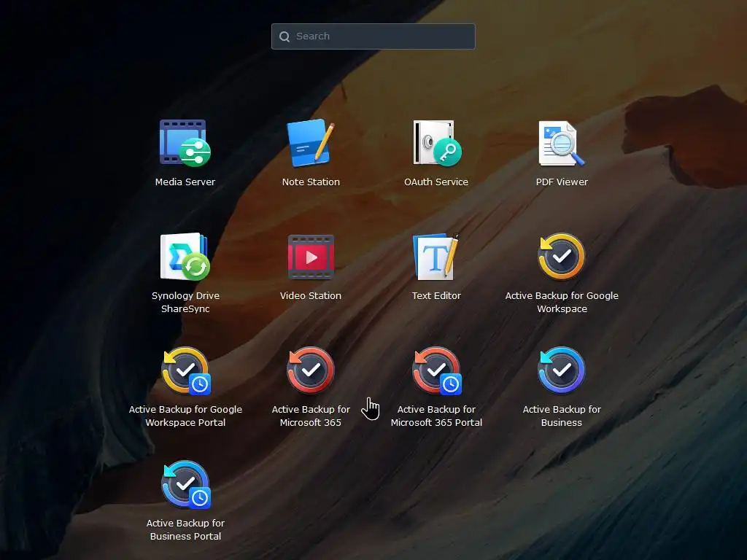Click "Active Backup for Google Workspace" text
747x560 pixels.
pyautogui.click(x=562, y=302)
